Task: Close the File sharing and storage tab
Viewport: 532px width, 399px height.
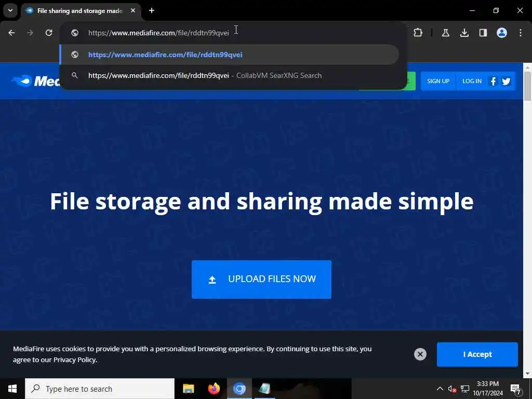Action: pos(133,10)
